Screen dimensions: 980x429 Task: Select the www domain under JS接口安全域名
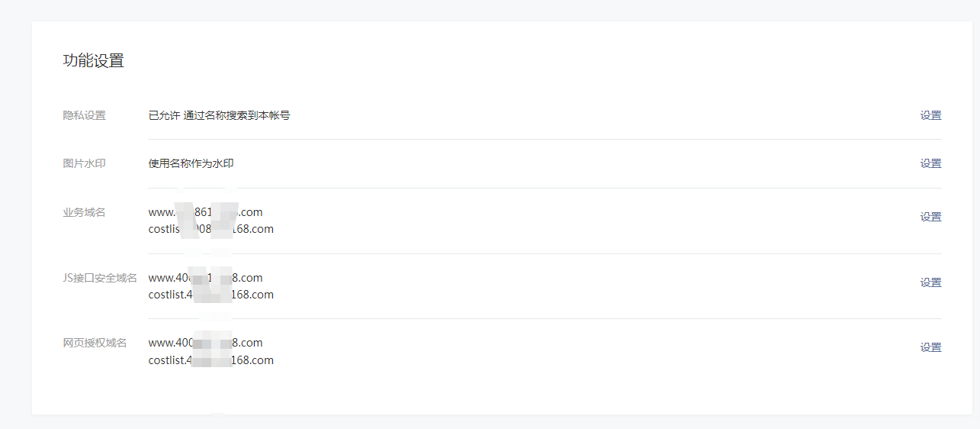pyautogui.click(x=205, y=278)
